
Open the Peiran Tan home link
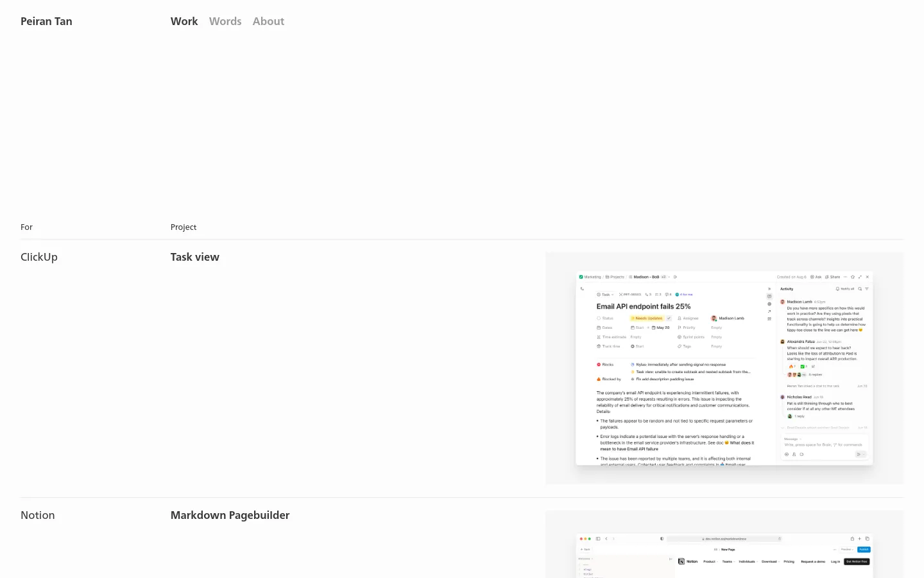pyautogui.click(x=46, y=21)
